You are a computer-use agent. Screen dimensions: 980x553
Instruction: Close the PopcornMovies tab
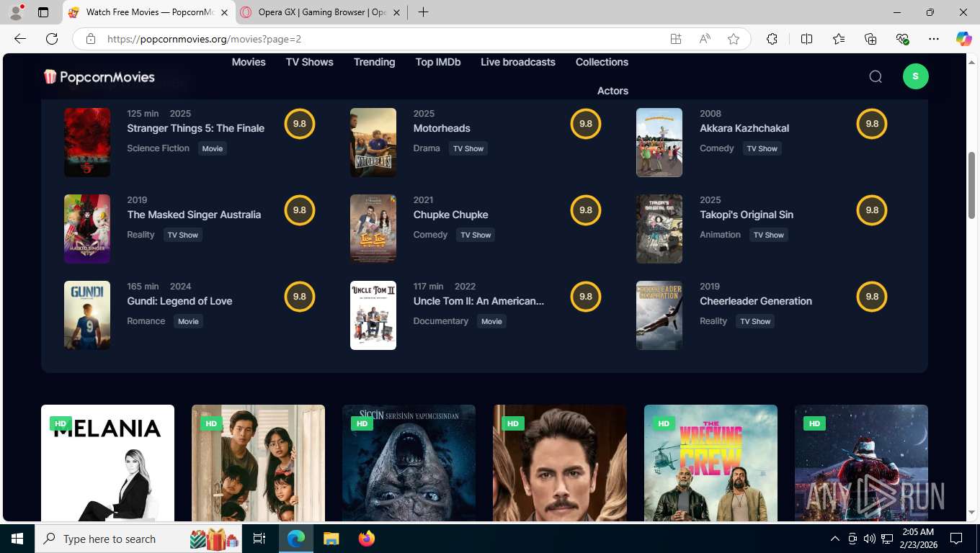click(x=224, y=12)
